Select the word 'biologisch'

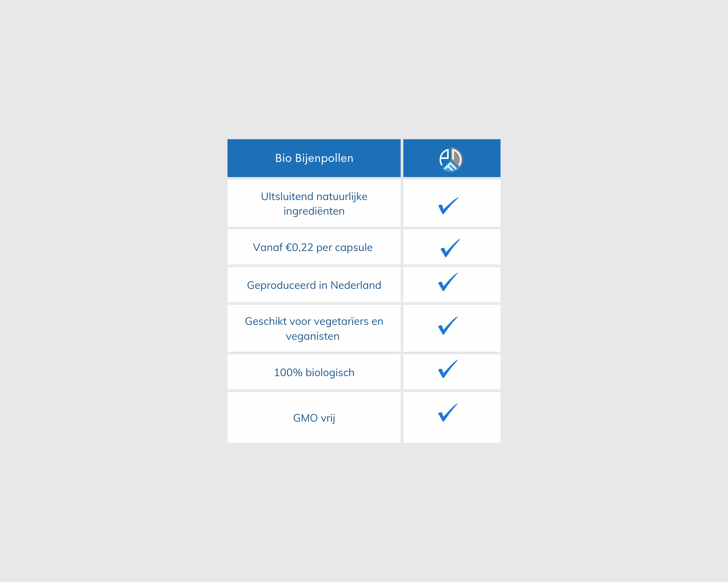click(330, 372)
